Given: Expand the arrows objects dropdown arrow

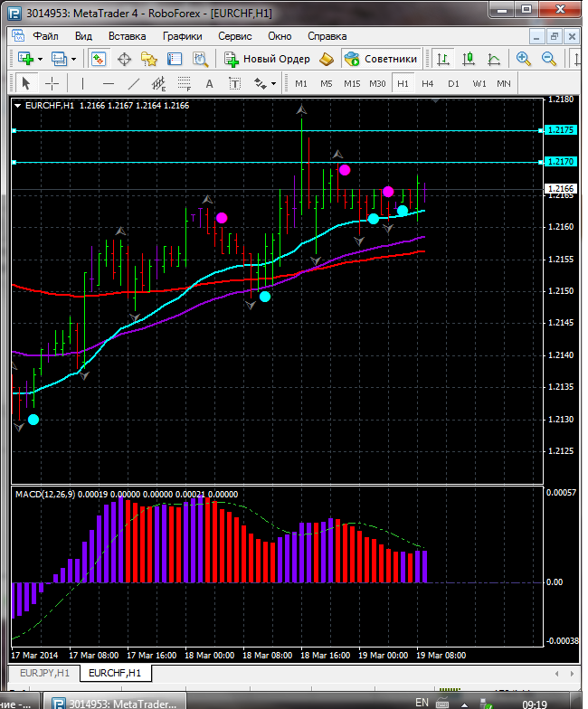Looking at the screenshot, I should 273,84.
